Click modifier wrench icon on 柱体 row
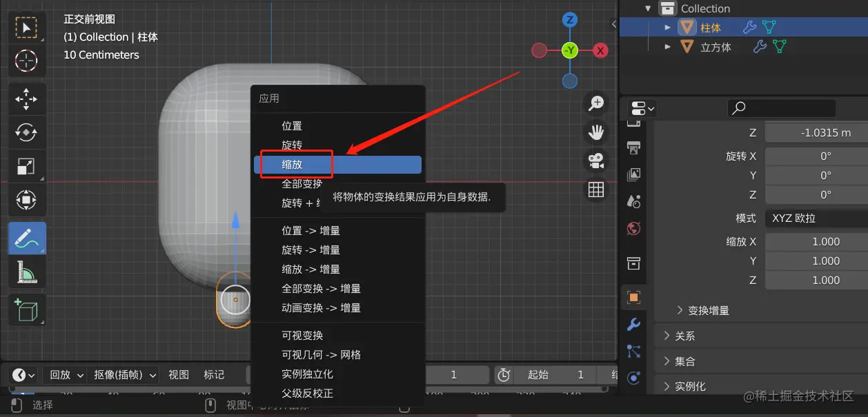Viewport: 868px width, 417px height. click(749, 28)
